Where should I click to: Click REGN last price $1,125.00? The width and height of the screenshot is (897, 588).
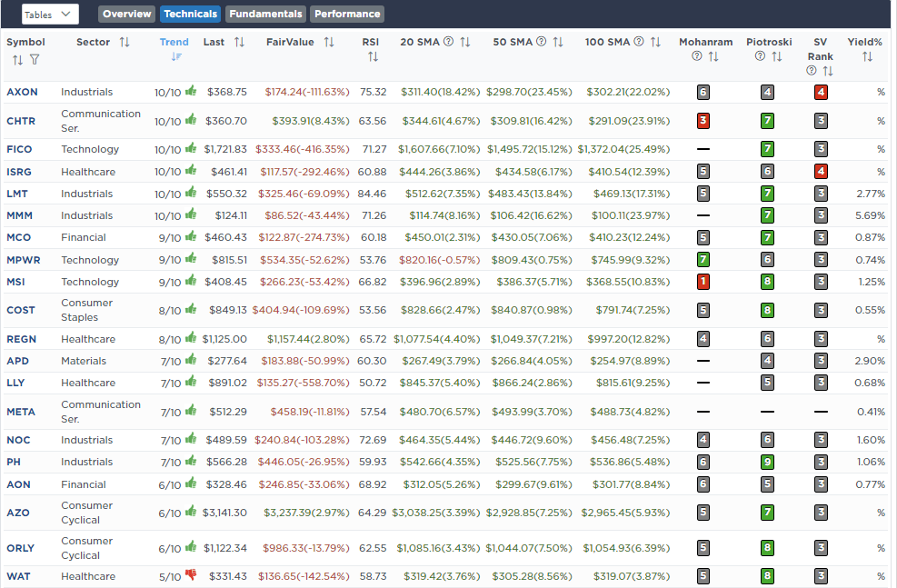click(224, 339)
